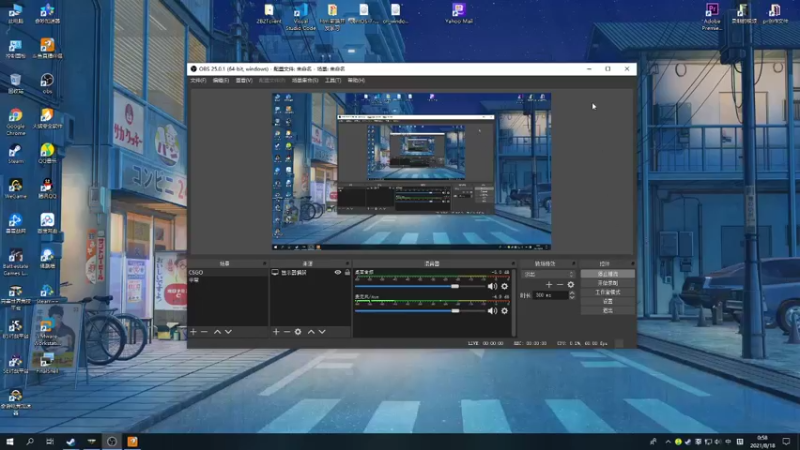
Task: Click the top Controls button (streaming)
Action: (608, 274)
